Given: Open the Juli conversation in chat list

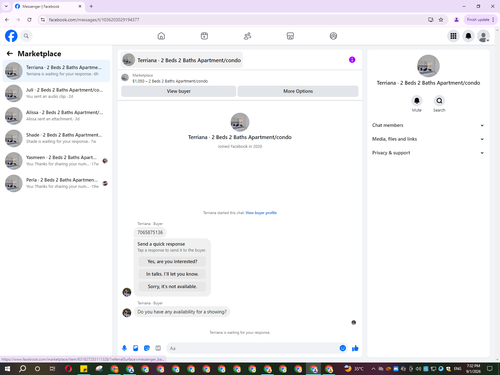Looking at the screenshot, I should pyautogui.click(x=56, y=93).
